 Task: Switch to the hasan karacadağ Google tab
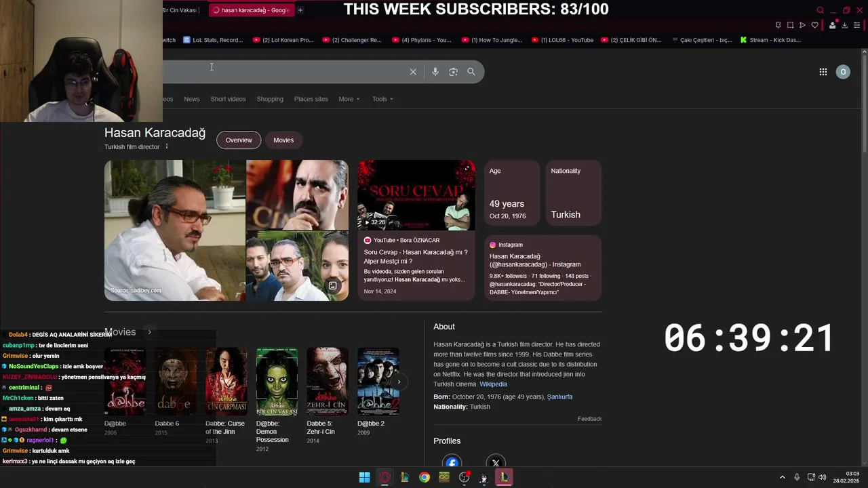[x=251, y=10]
